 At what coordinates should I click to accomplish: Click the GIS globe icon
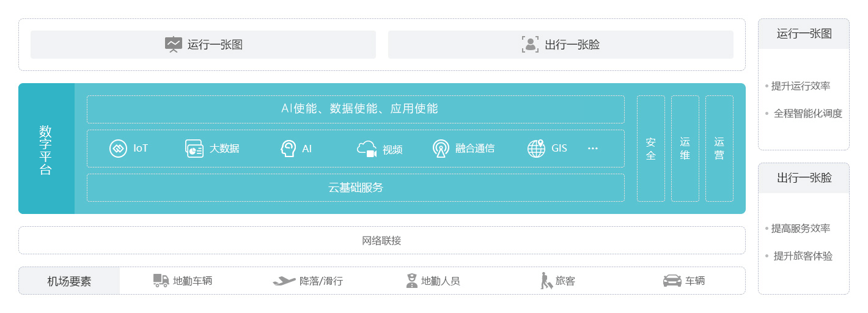point(536,148)
